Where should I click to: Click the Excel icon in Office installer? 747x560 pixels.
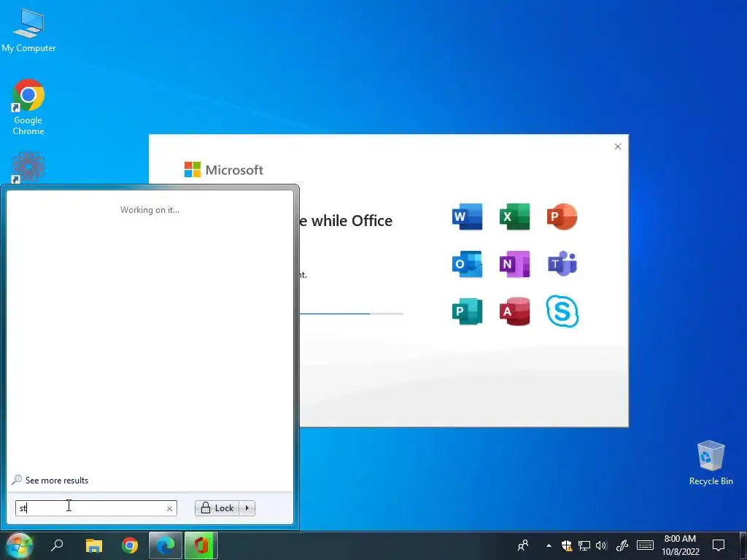514,217
